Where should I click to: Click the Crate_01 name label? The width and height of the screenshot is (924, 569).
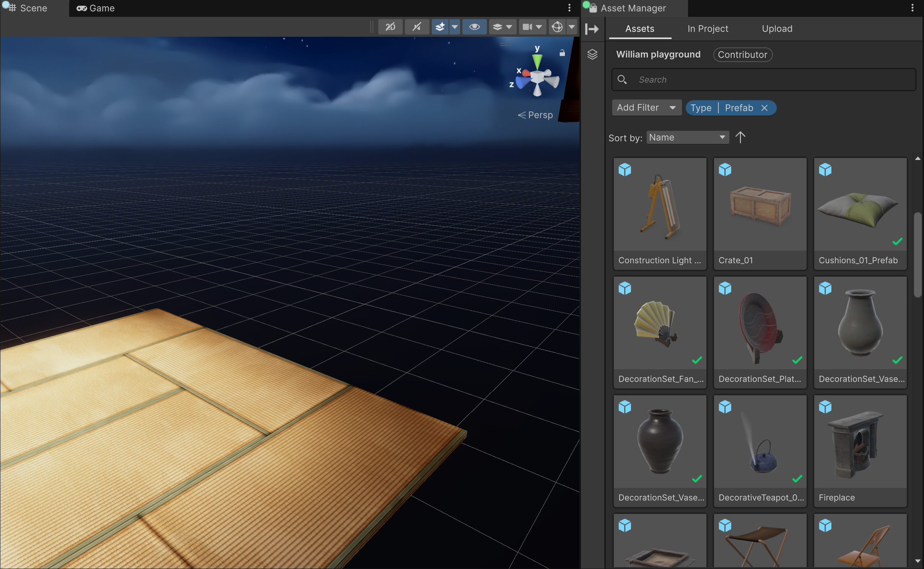point(736,260)
